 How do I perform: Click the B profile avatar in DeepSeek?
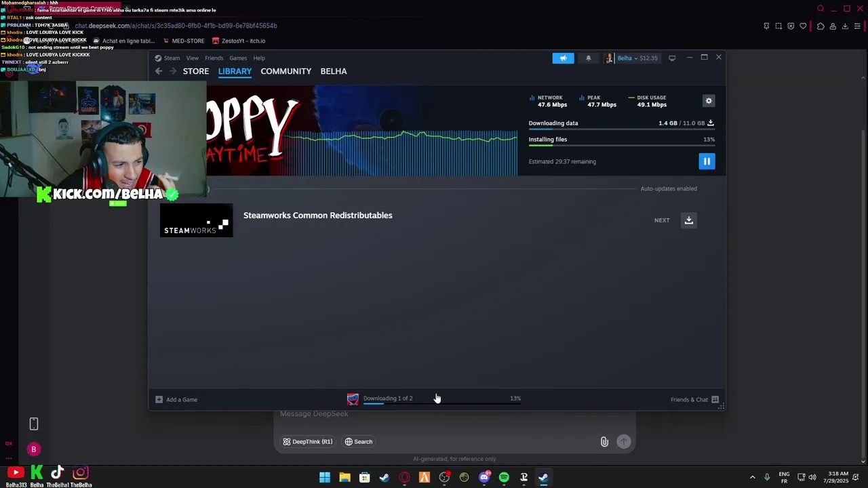click(33, 449)
